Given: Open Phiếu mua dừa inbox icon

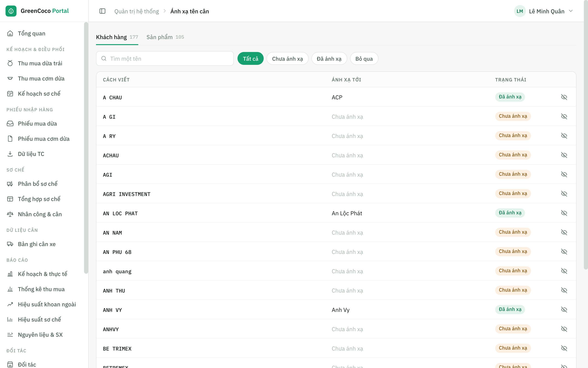Looking at the screenshot, I should click(x=10, y=124).
